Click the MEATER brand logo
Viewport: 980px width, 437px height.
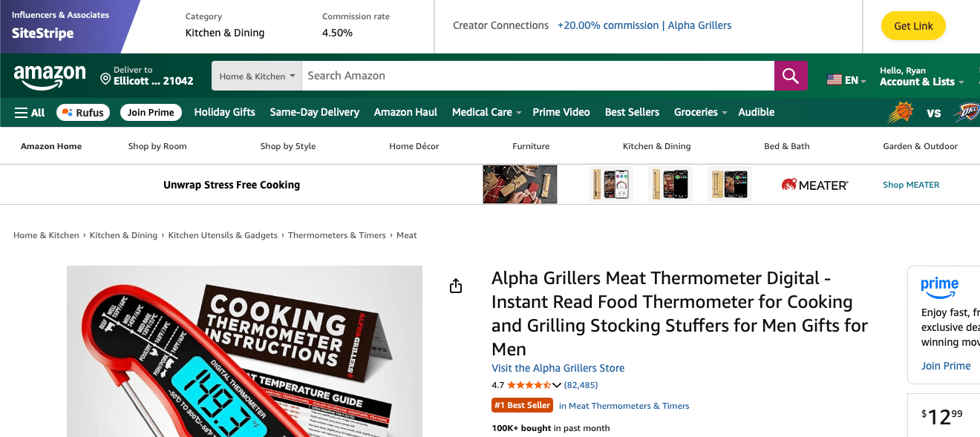point(814,185)
